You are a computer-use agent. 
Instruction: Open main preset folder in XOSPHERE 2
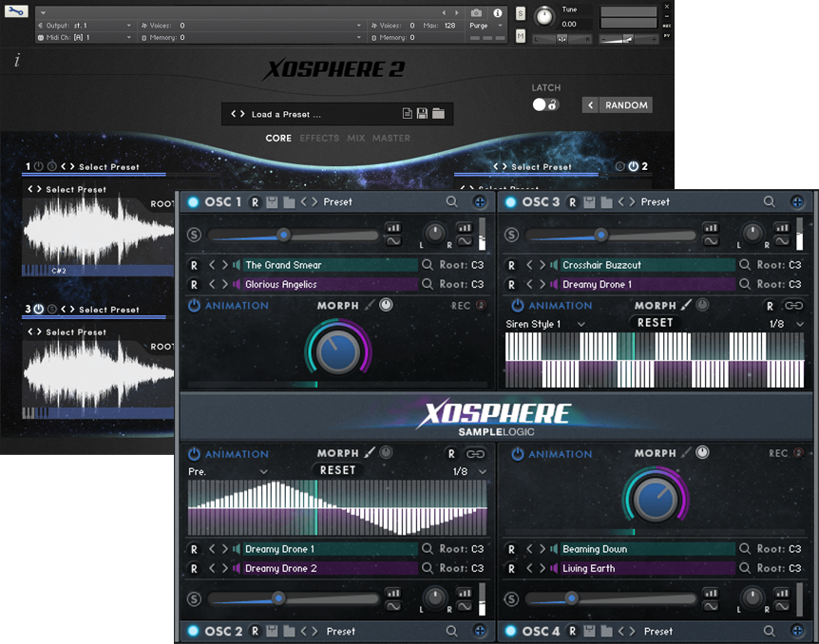[438, 113]
